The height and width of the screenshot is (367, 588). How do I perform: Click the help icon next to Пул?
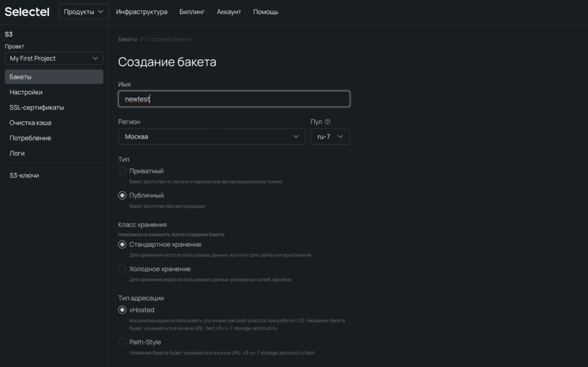pyautogui.click(x=327, y=122)
